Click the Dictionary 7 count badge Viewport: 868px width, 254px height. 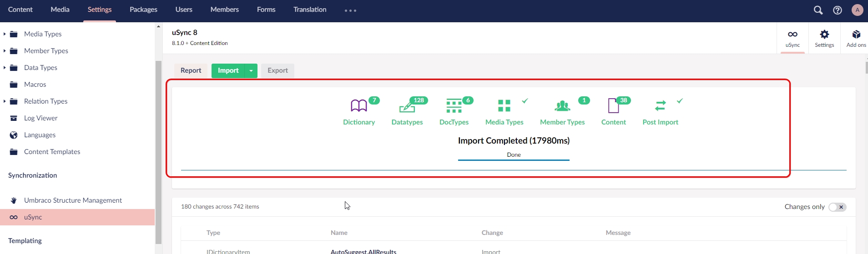point(374,100)
